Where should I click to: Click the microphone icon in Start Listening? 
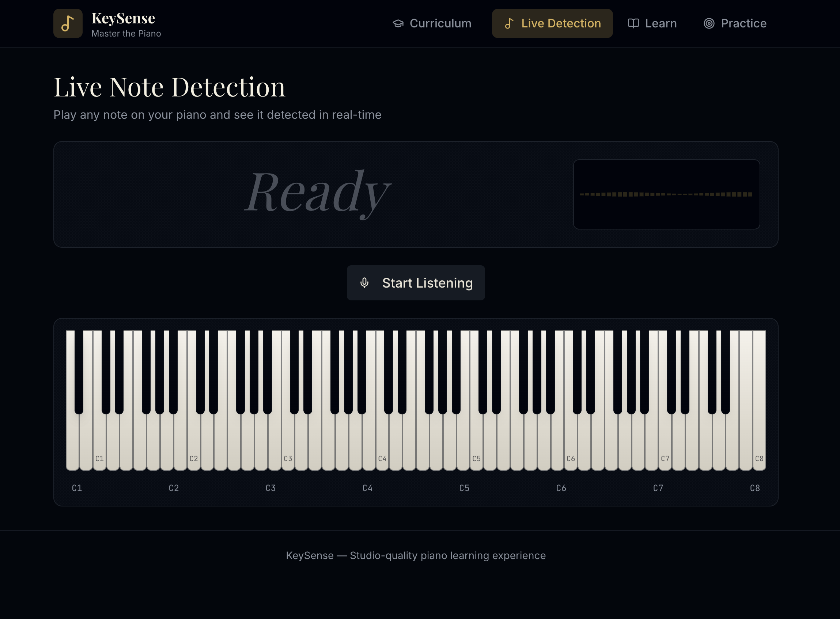364,283
